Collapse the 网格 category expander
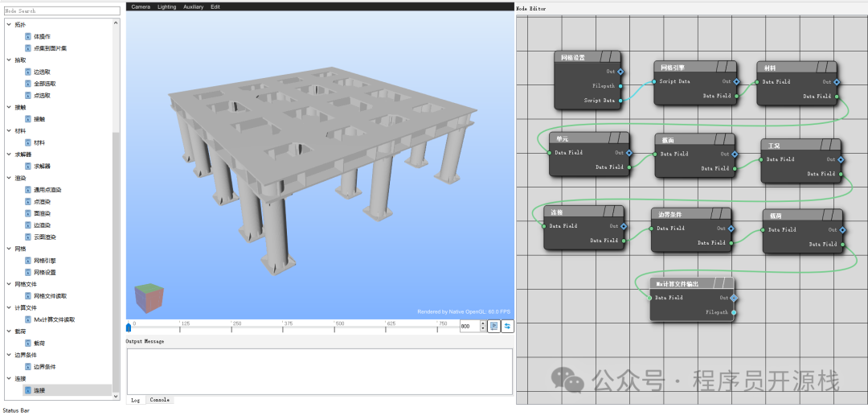The image size is (868, 416). click(9, 249)
